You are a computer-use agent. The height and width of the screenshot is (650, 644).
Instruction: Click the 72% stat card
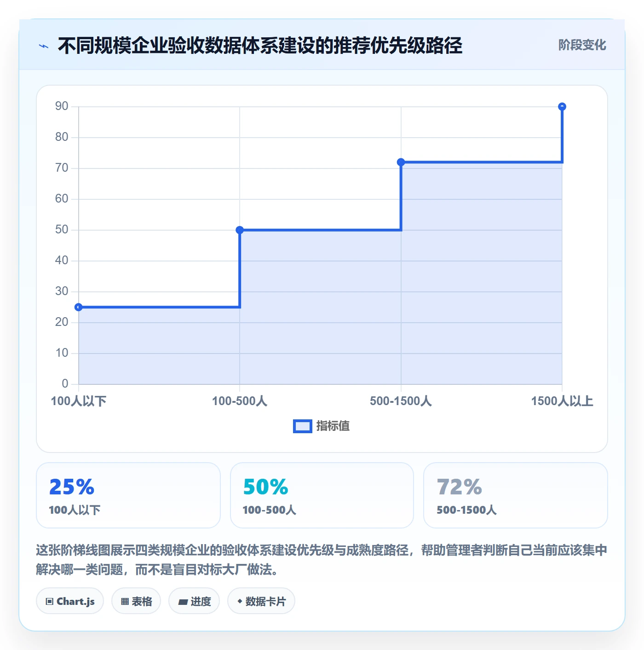(x=516, y=495)
